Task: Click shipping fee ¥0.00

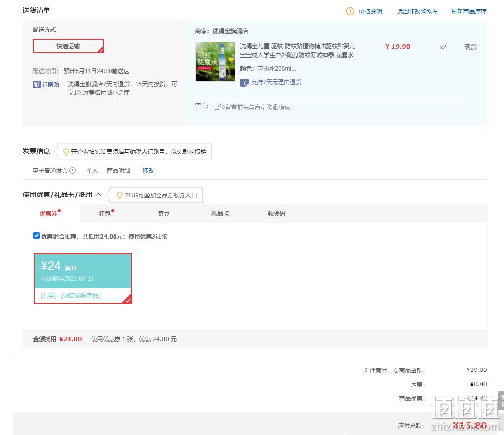Action: coord(478,384)
